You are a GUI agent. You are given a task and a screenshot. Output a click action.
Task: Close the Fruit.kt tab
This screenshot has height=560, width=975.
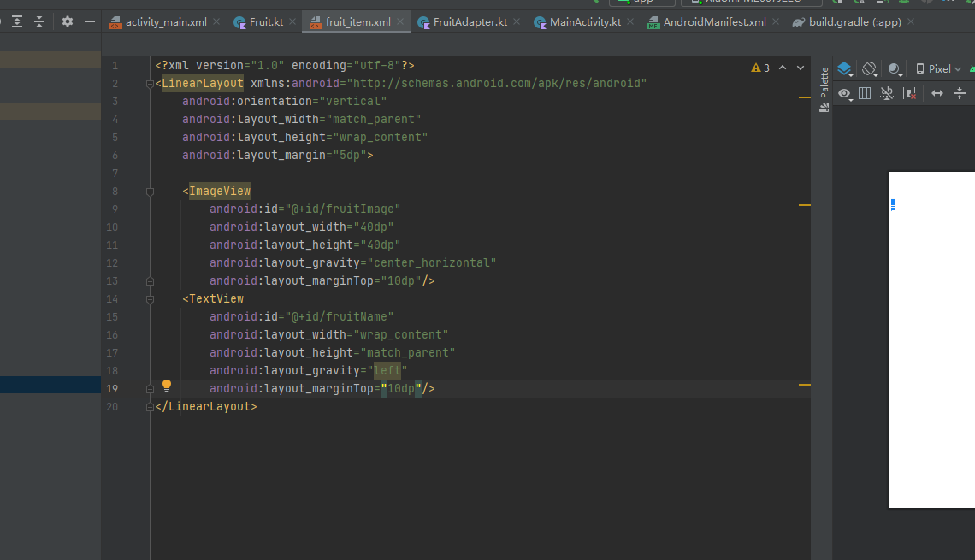[x=292, y=21]
